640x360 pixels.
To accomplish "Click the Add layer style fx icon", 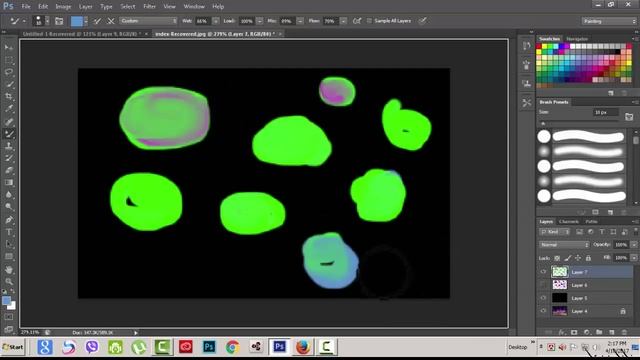I will 562,332.
